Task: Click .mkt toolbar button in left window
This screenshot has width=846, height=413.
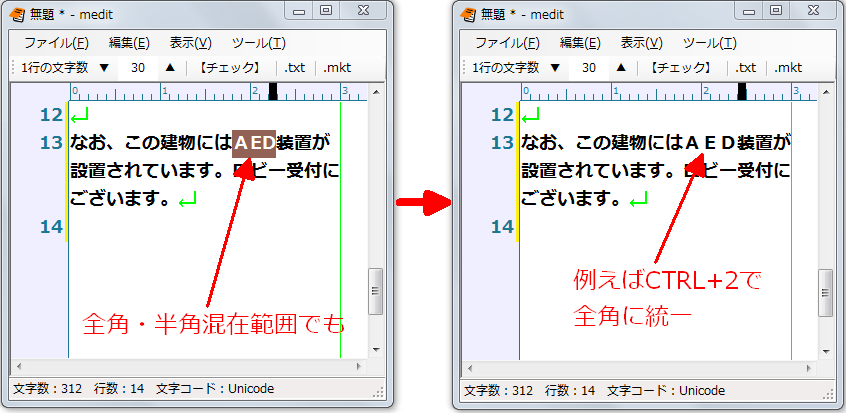Action: [337, 68]
